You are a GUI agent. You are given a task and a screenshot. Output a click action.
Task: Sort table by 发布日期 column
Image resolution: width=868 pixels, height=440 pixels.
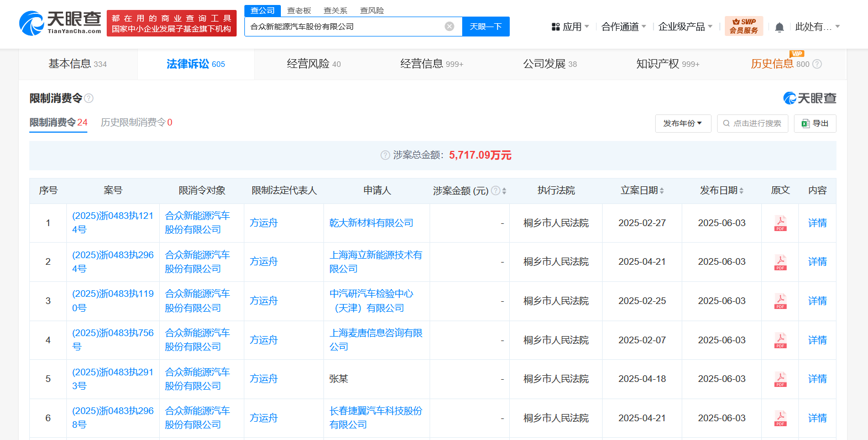(741, 191)
